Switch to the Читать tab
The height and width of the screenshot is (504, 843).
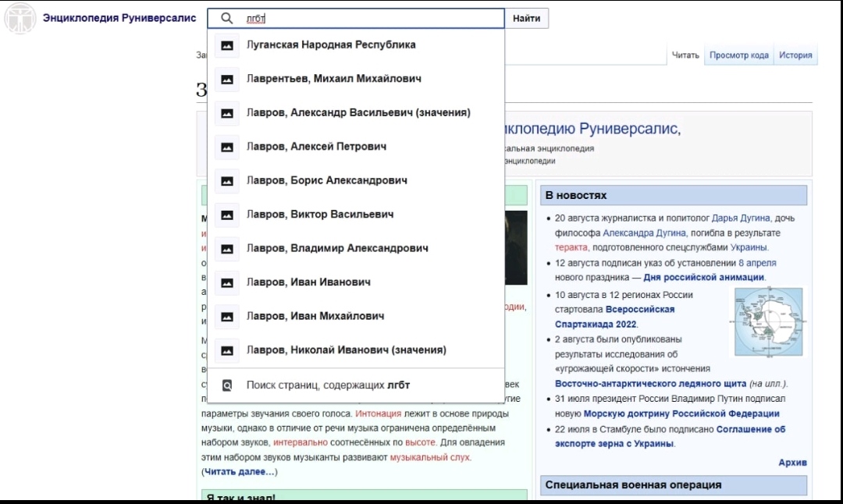click(685, 55)
